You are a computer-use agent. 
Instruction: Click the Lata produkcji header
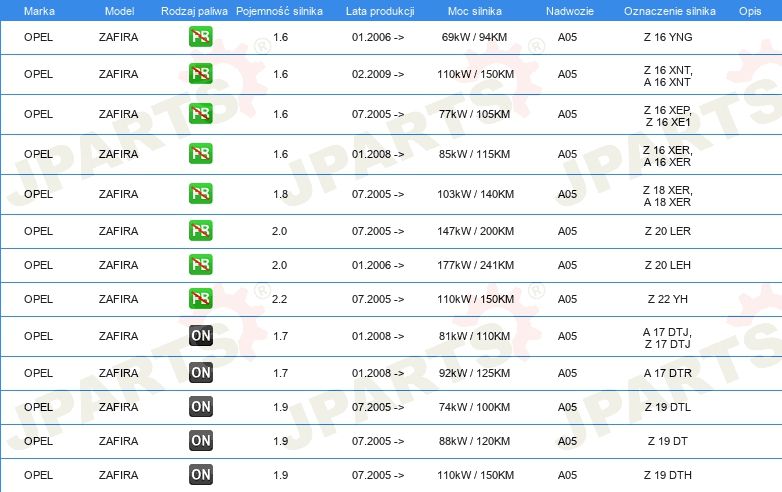(380, 11)
